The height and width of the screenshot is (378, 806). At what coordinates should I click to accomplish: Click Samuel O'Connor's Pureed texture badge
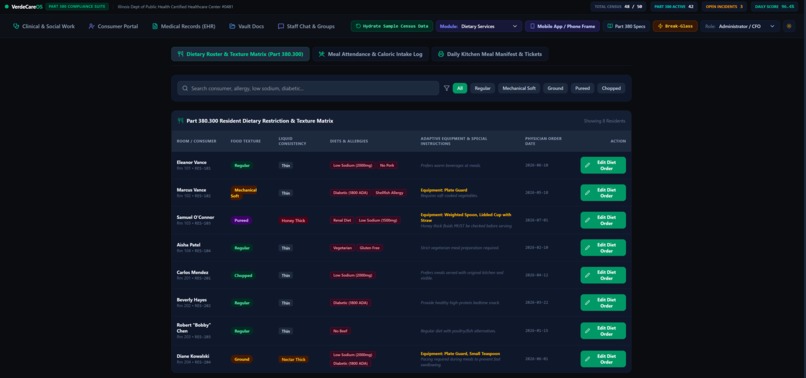click(x=241, y=221)
